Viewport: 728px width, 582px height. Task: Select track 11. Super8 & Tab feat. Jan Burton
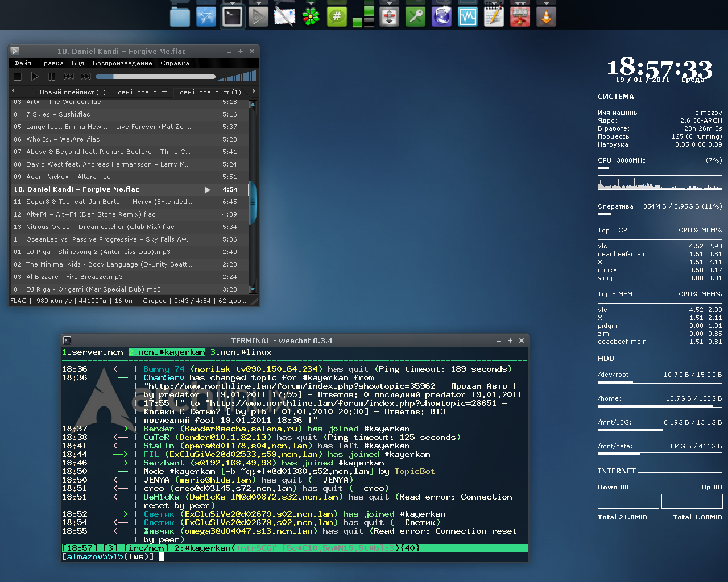coord(130,202)
